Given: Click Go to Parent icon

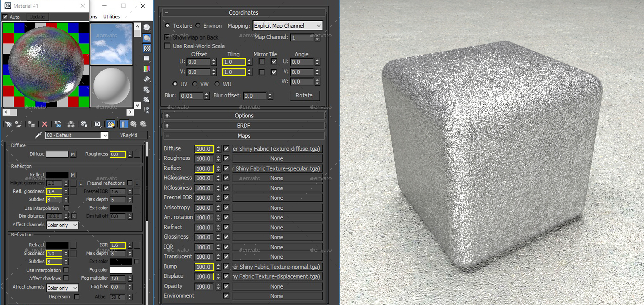Looking at the screenshot, I should (134, 124).
